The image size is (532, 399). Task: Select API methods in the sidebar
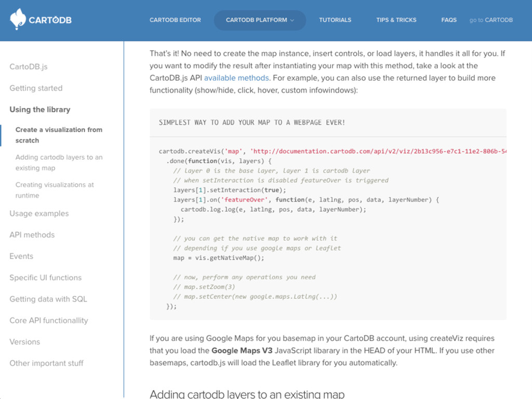coord(32,235)
